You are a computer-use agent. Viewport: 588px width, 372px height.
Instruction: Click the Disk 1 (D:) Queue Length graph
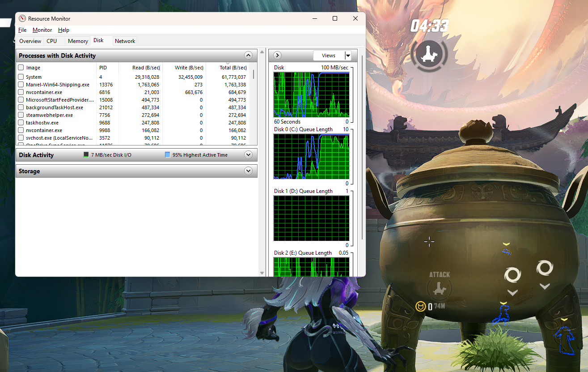click(x=311, y=218)
